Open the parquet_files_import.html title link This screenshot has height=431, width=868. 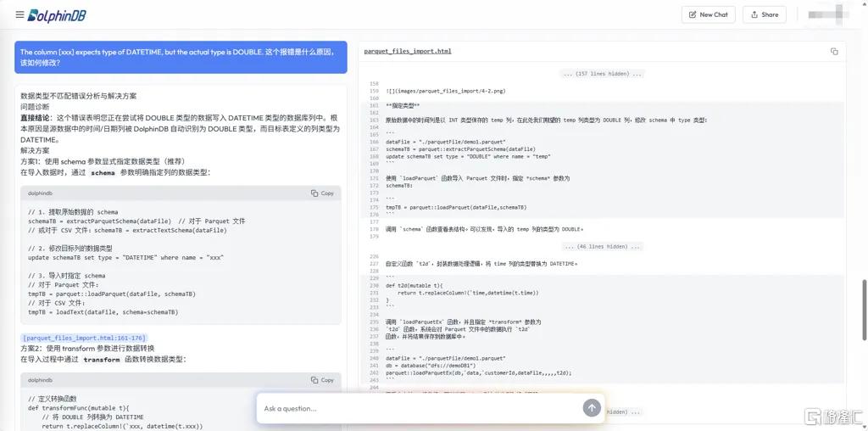point(408,51)
